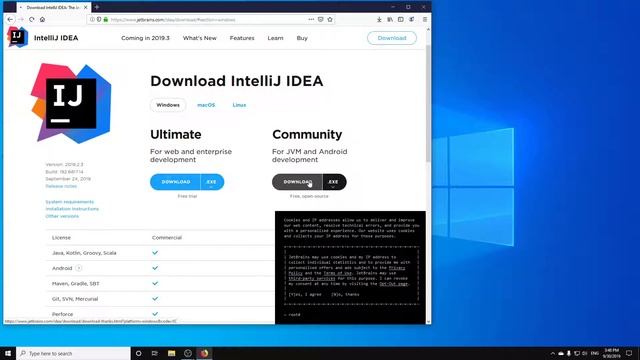The width and height of the screenshot is (640, 360).
Task: Click the Firefox icon on the taskbar
Action: 204,353
